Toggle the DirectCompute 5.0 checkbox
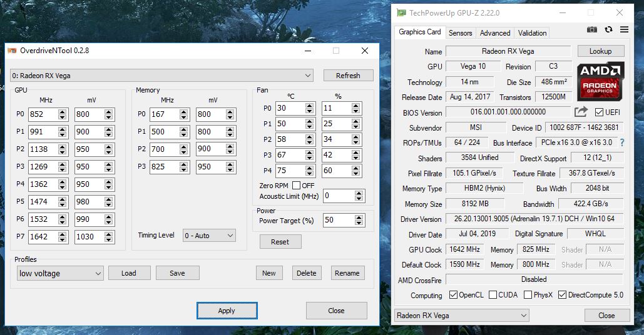The width and height of the screenshot is (644, 335). (x=562, y=295)
